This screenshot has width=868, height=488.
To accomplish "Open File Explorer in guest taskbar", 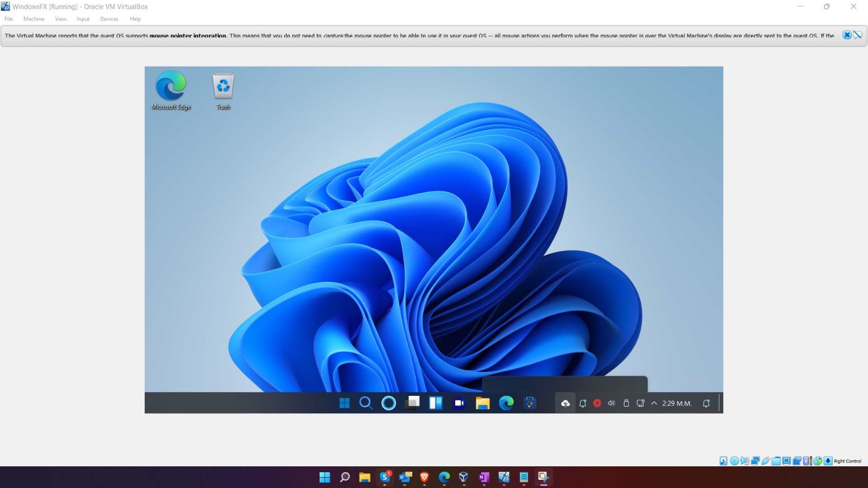I will click(482, 403).
